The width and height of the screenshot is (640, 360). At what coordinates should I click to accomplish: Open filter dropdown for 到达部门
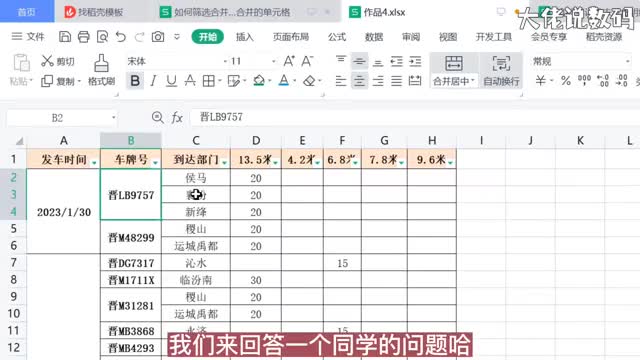[x=225, y=162]
